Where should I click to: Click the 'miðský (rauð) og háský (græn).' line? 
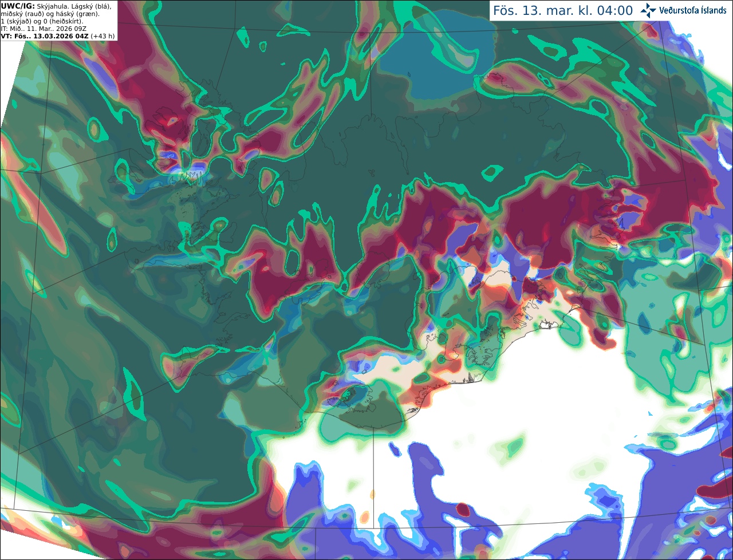50,14
